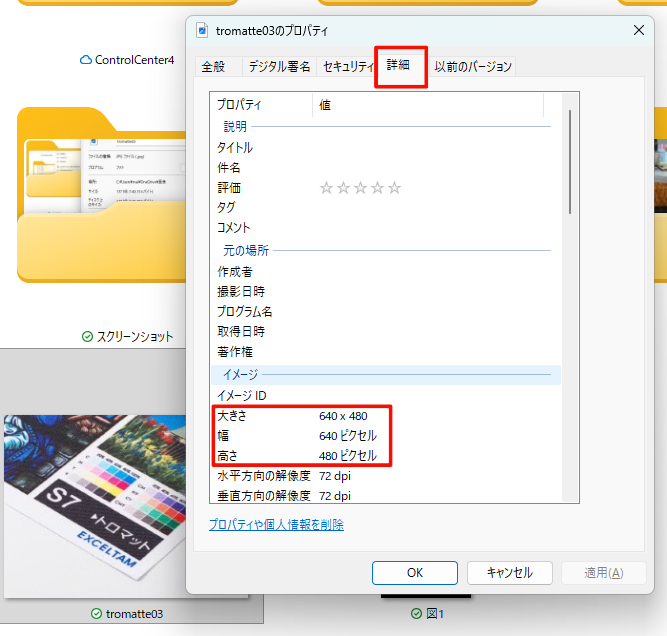Screen dimensions: 667x636
Task: Open プロパティや個人情報を削除 link
Action: pos(276,525)
